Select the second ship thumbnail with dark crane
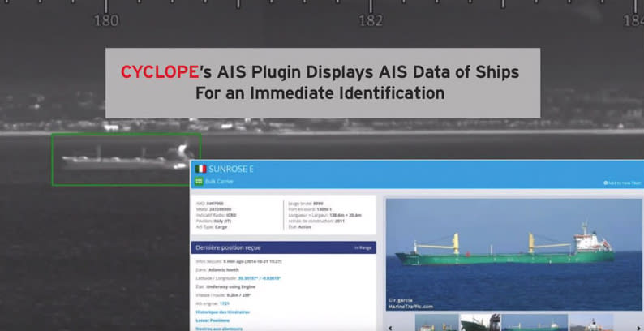This screenshot has width=644, height=331. pyautogui.click(x=479, y=323)
